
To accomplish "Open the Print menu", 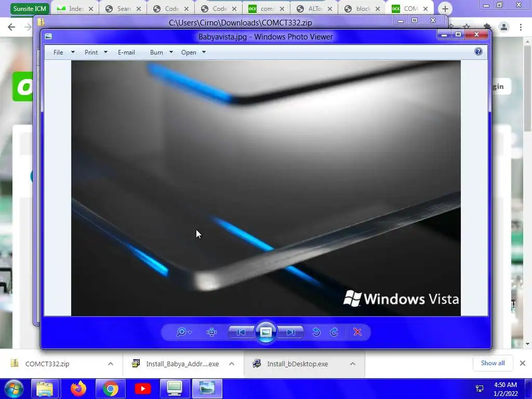I will (x=91, y=52).
